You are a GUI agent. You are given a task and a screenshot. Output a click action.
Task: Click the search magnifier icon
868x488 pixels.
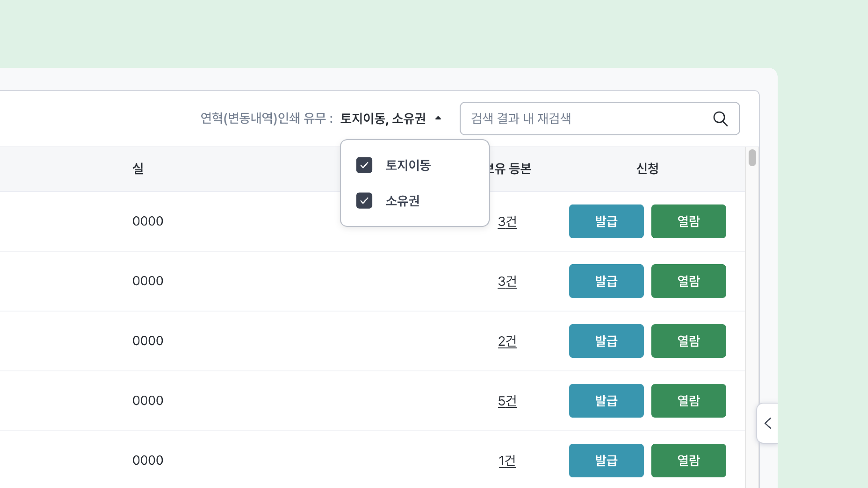coord(720,119)
